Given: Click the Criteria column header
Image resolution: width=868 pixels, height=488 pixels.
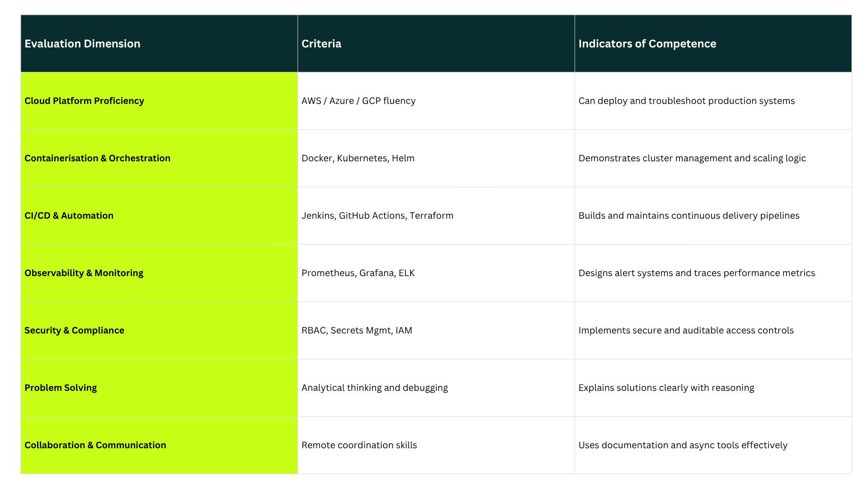Looking at the screenshot, I should 321,44.
